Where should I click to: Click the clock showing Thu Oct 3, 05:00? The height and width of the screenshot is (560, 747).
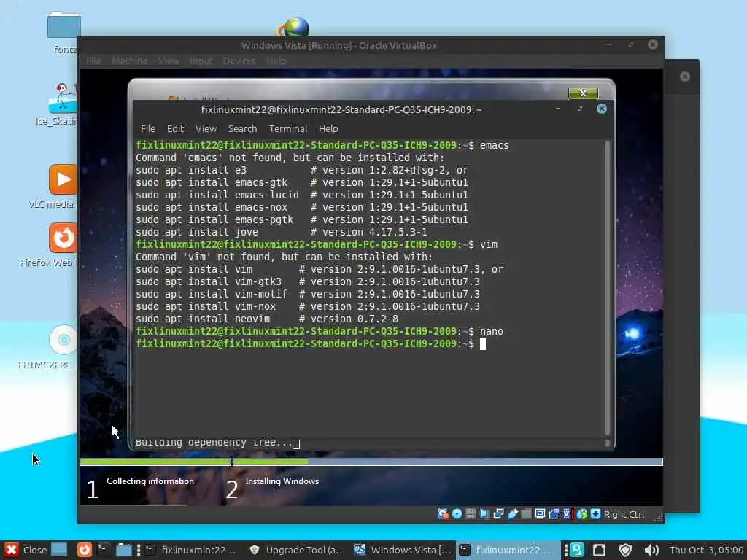[706, 550]
